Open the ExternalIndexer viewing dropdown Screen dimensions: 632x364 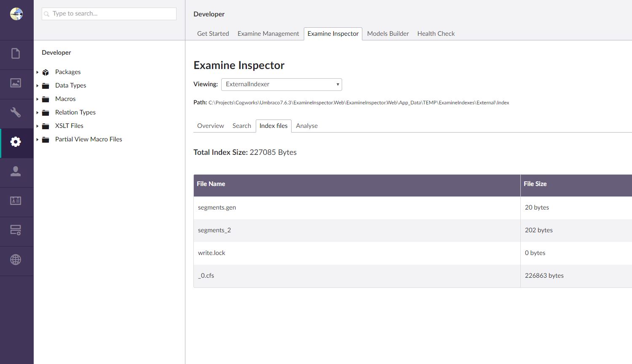pyautogui.click(x=281, y=84)
